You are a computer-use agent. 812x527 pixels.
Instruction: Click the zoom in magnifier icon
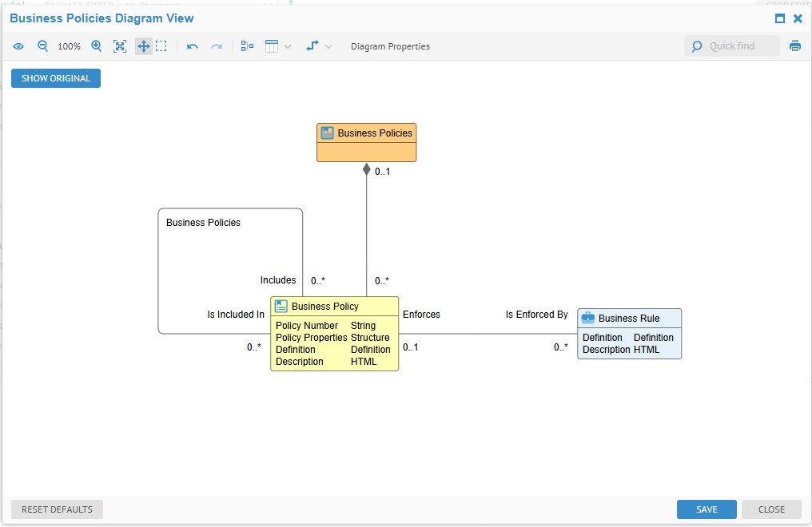tap(97, 46)
